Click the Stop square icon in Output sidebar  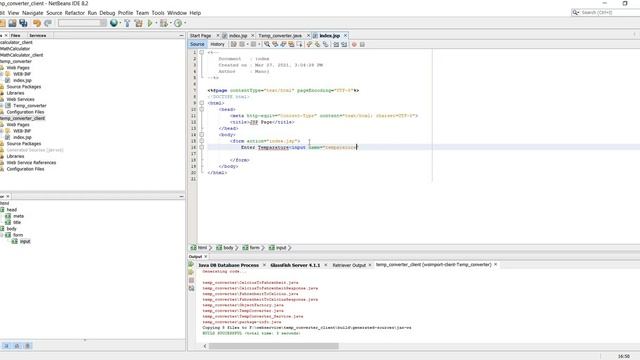click(191, 280)
